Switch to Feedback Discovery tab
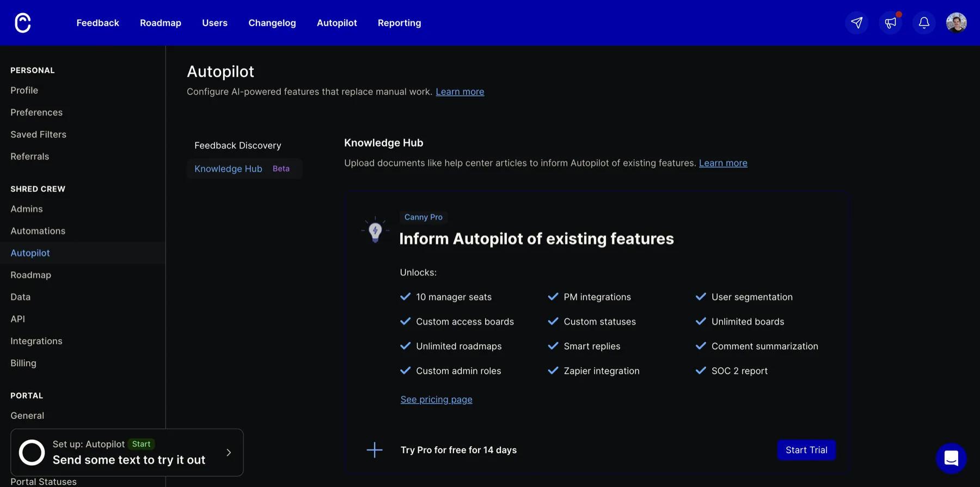Image resolution: width=980 pixels, height=487 pixels. pos(238,145)
